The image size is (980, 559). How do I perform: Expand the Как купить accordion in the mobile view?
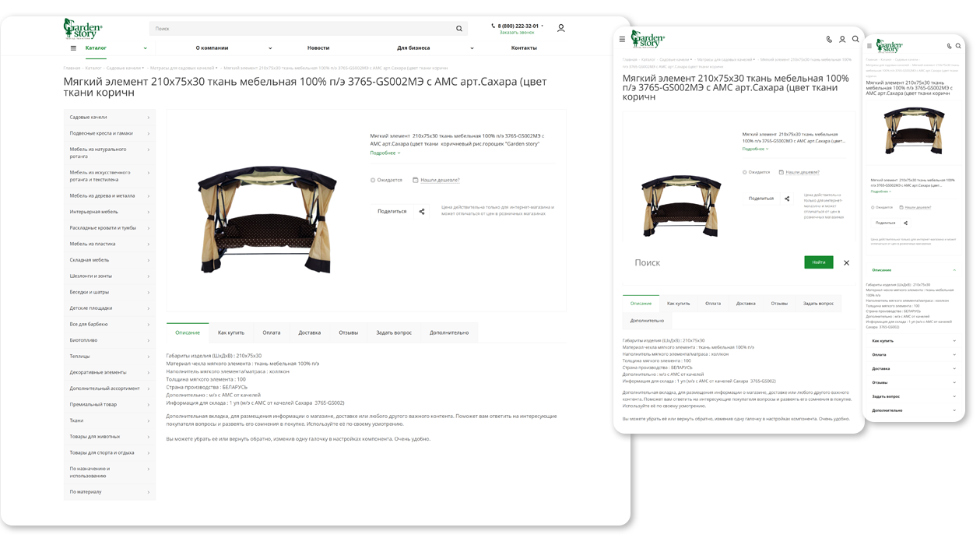[913, 341]
